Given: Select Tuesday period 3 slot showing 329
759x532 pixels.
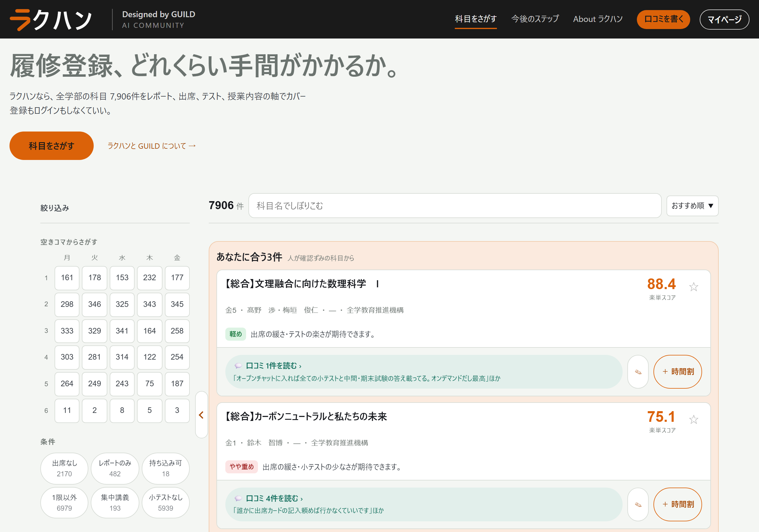Looking at the screenshot, I should 95,331.
